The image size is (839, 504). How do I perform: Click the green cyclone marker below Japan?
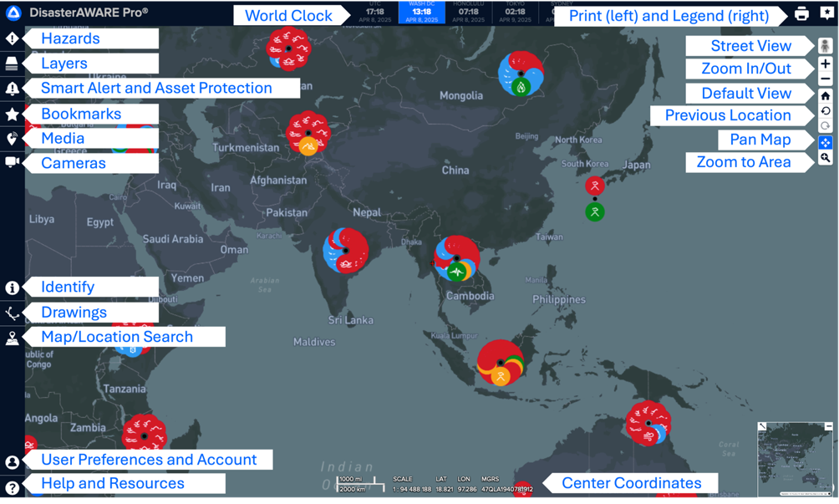pos(594,211)
